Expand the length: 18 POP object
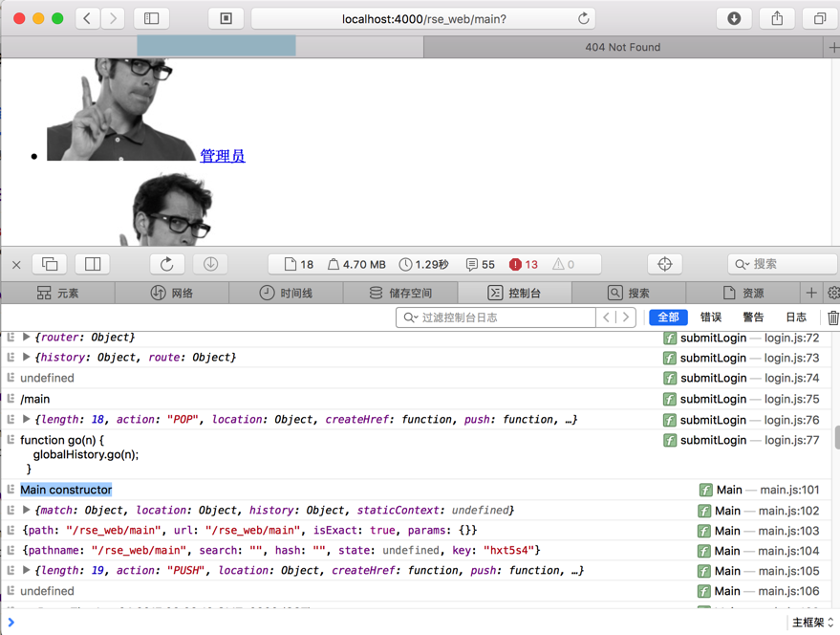Image resolution: width=840 pixels, height=635 pixels. point(26,420)
